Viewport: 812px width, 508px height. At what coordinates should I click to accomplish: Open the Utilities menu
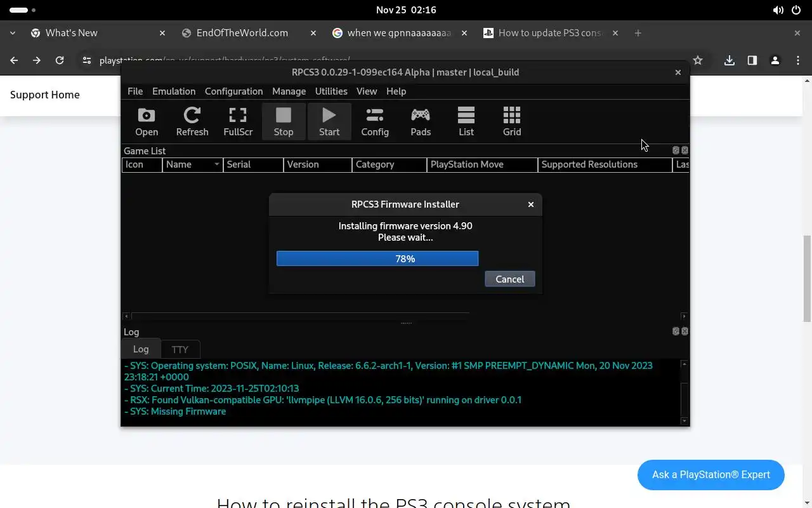[x=331, y=91]
